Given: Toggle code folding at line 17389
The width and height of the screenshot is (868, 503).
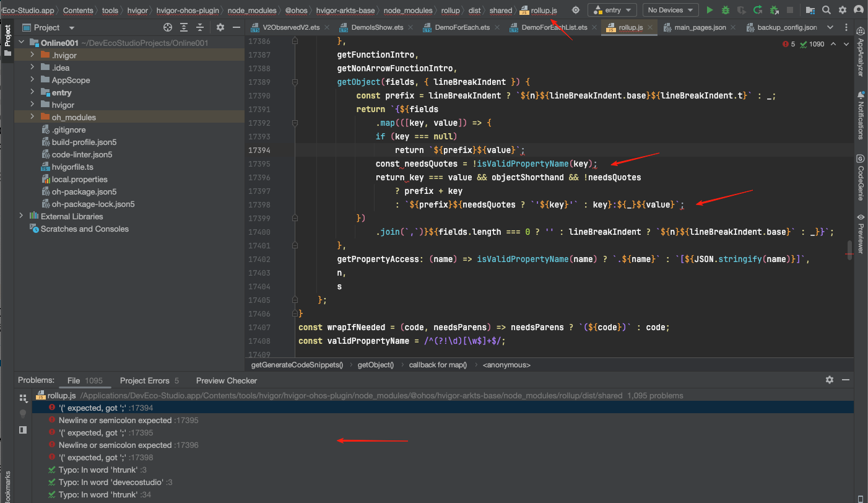Looking at the screenshot, I should [295, 82].
